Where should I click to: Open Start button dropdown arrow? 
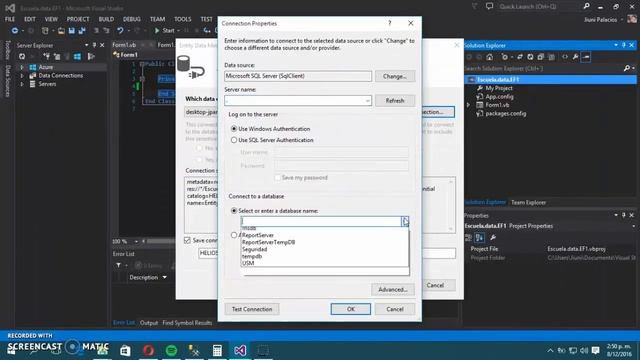tap(178, 31)
